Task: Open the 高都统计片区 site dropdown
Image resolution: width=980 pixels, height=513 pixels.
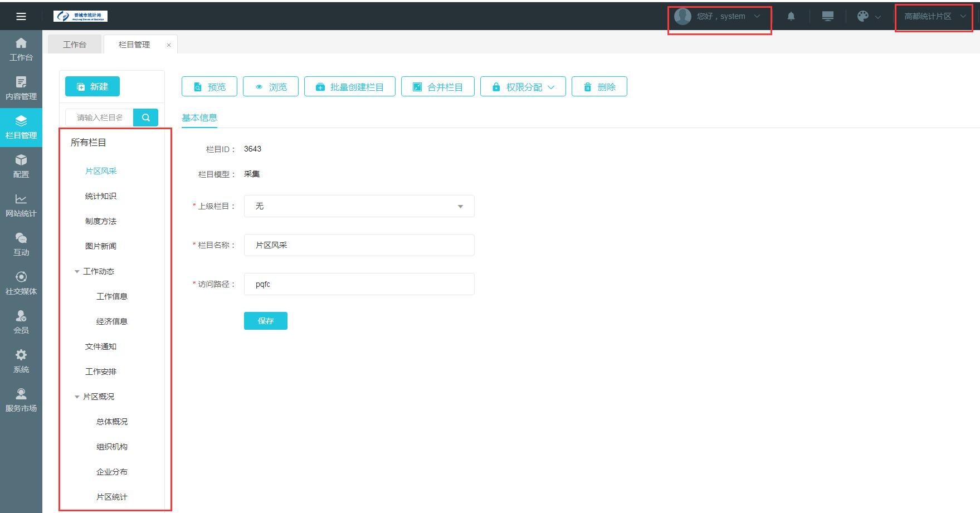Action: coord(935,16)
